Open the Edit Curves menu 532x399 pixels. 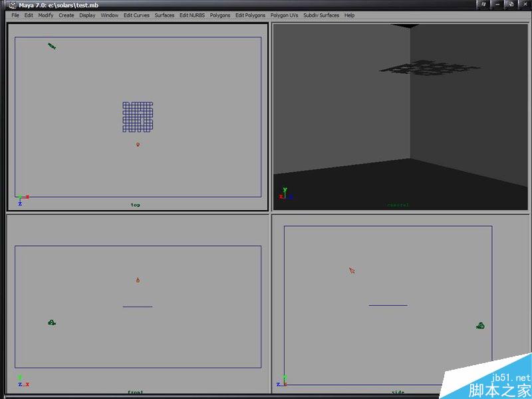pos(136,15)
